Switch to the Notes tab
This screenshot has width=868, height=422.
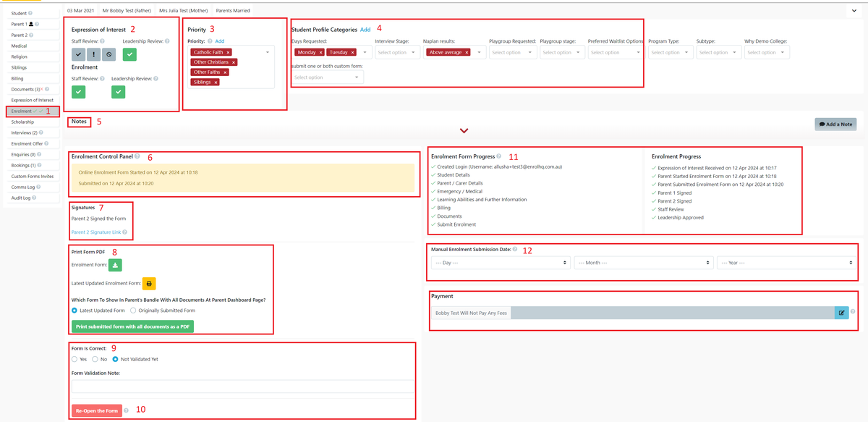click(x=79, y=122)
